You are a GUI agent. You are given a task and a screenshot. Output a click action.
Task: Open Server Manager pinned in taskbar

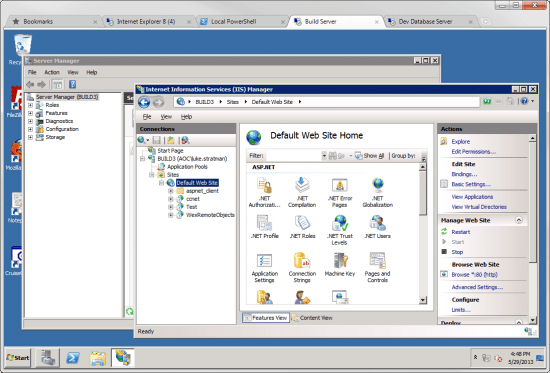(48, 358)
